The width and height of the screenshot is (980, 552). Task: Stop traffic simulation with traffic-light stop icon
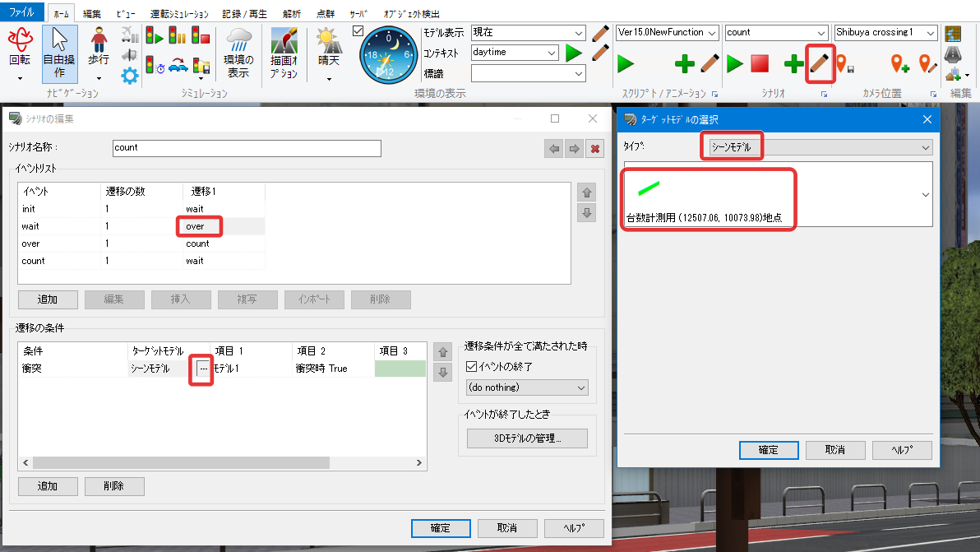pos(201,36)
